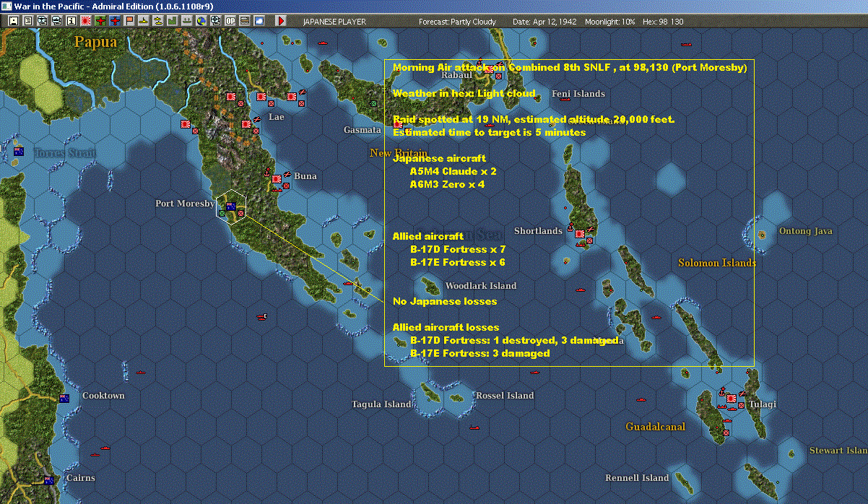The height and width of the screenshot is (504, 868).
Task: Click the Rossel Island label
Action: [x=505, y=396]
